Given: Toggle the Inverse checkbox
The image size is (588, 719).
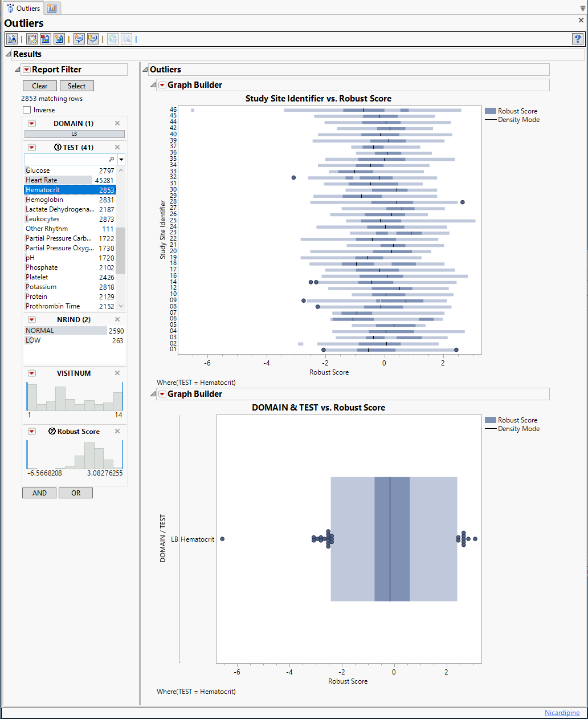Looking at the screenshot, I should click(x=27, y=110).
